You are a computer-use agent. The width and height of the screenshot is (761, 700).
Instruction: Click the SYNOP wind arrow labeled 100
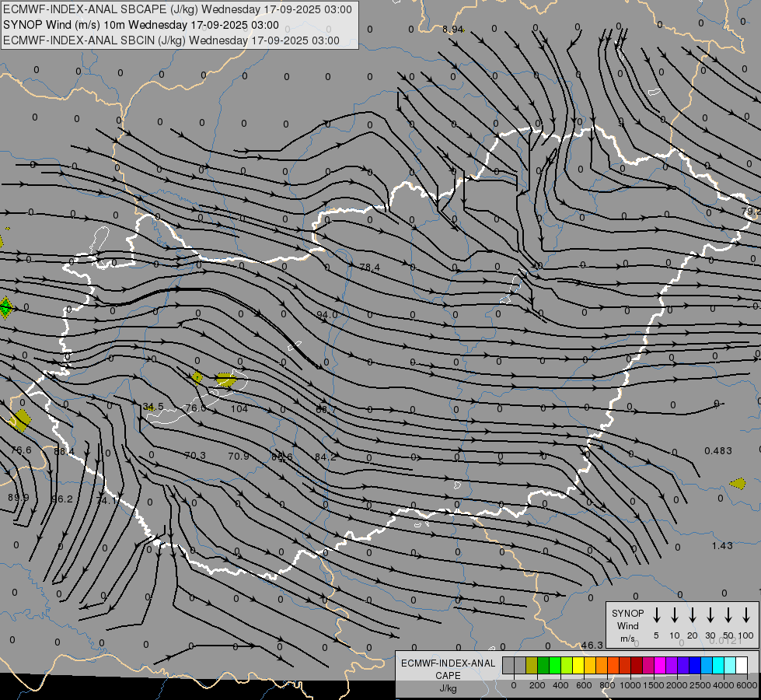pyautogui.click(x=746, y=615)
